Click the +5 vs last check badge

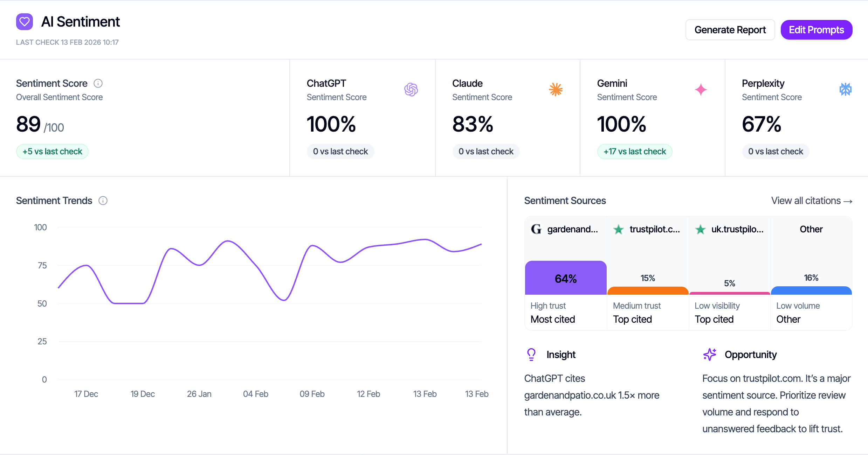click(x=52, y=151)
